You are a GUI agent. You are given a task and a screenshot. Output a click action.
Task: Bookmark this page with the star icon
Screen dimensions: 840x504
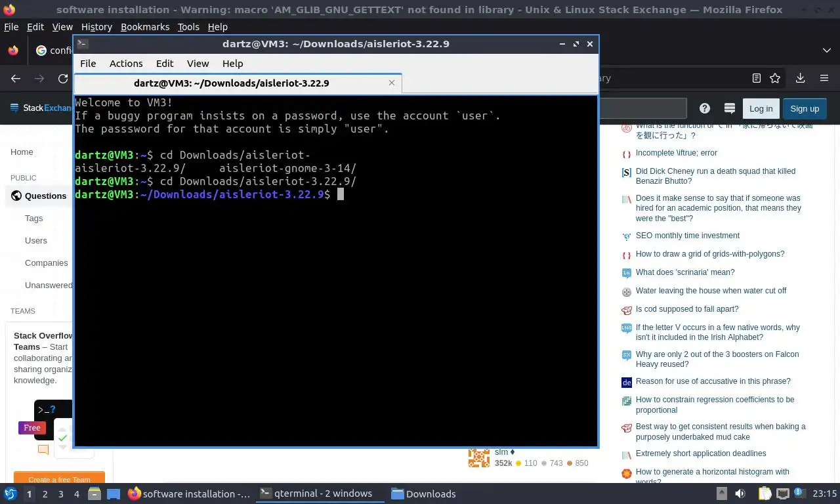[x=775, y=78]
